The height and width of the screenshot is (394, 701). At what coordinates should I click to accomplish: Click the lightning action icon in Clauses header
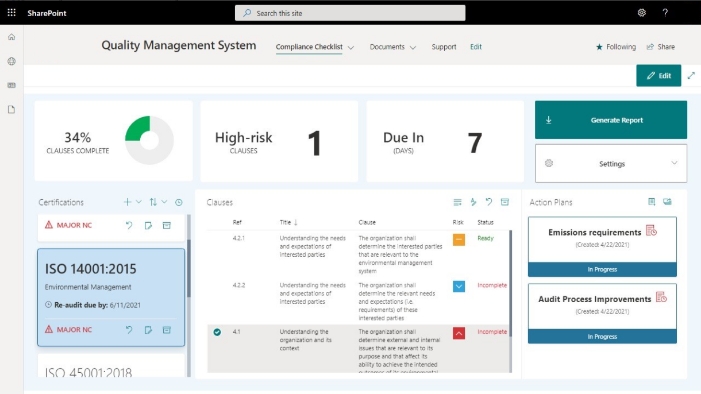[x=473, y=202]
